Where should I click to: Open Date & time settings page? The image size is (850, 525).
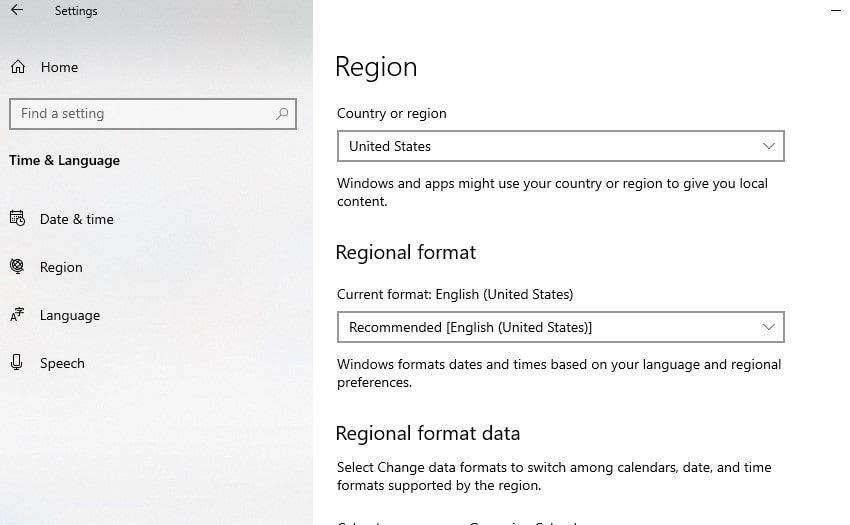[77, 219]
